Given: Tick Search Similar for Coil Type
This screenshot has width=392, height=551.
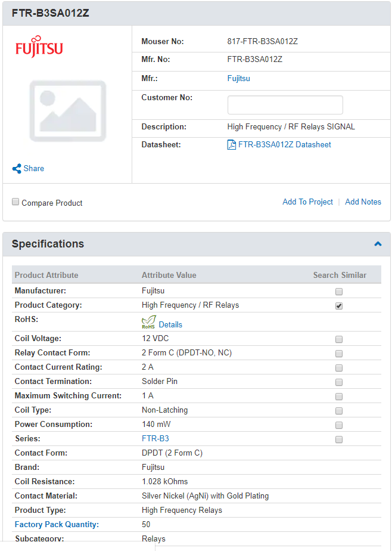Looking at the screenshot, I should pos(338,411).
